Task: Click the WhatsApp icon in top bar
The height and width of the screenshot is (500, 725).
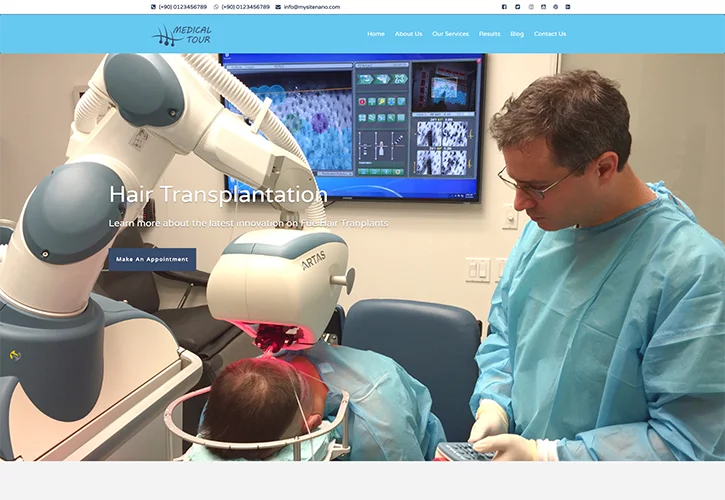Action: pos(216,7)
